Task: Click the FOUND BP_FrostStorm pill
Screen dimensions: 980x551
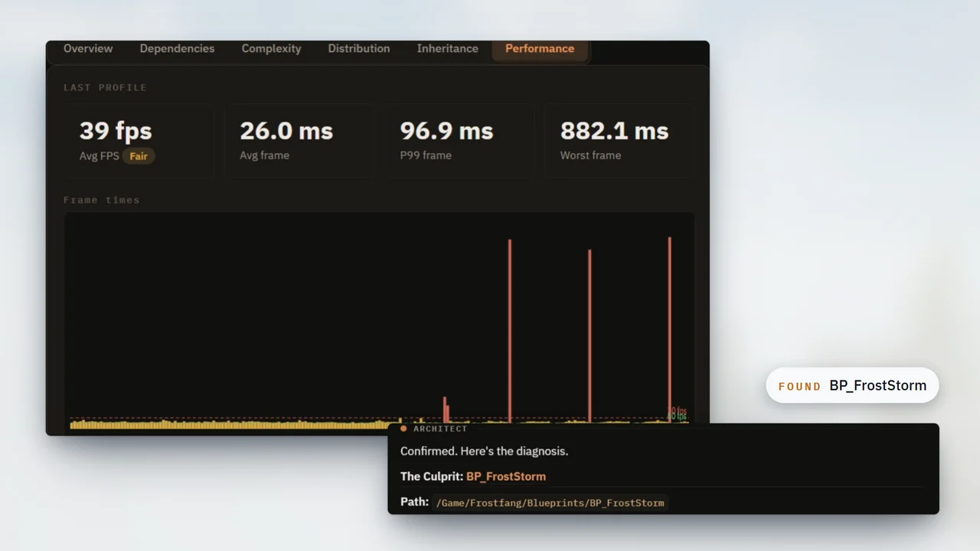Action: click(852, 386)
